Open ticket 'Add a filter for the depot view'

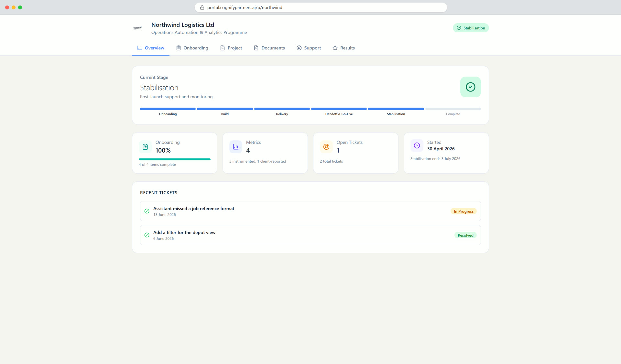310,235
